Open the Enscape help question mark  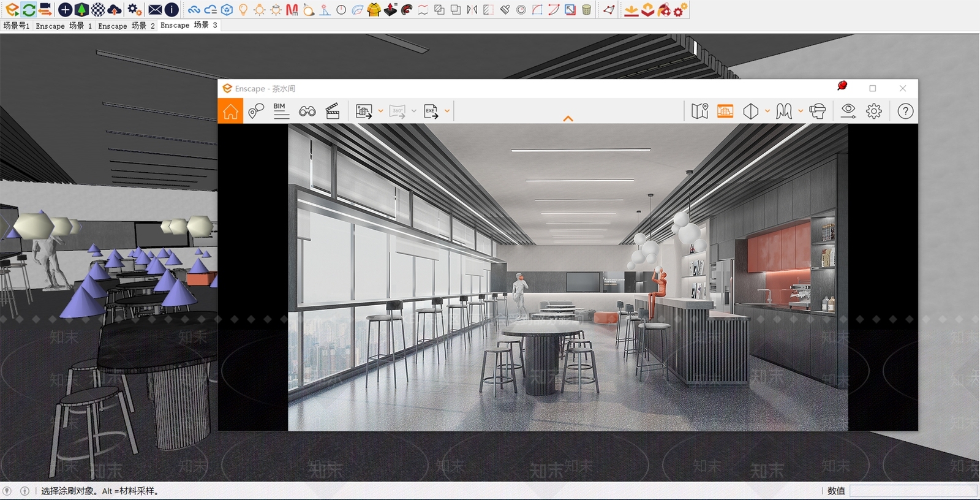(905, 111)
